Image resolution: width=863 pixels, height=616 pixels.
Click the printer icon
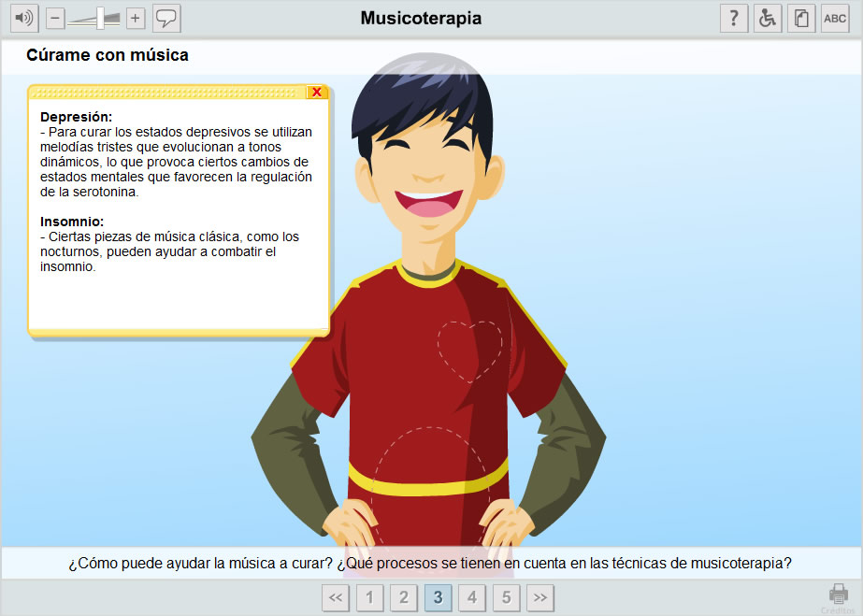(839, 595)
